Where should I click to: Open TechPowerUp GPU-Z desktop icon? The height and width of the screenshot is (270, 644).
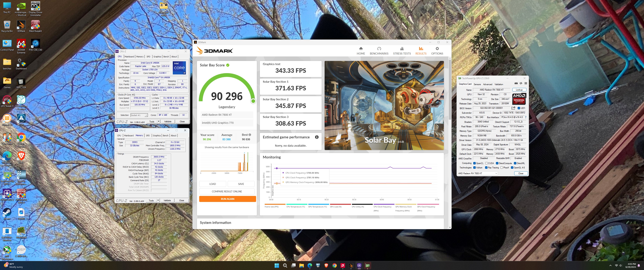coord(7,178)
